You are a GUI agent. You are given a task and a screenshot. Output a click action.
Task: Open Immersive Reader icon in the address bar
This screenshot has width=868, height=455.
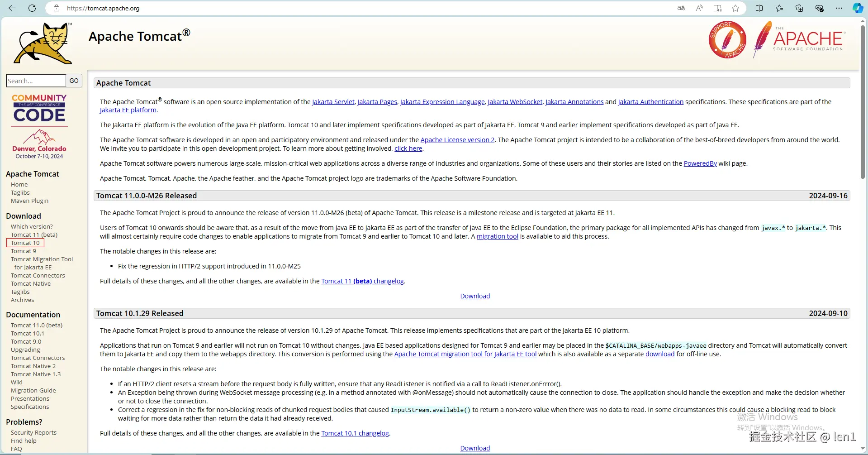coord(717,8)
